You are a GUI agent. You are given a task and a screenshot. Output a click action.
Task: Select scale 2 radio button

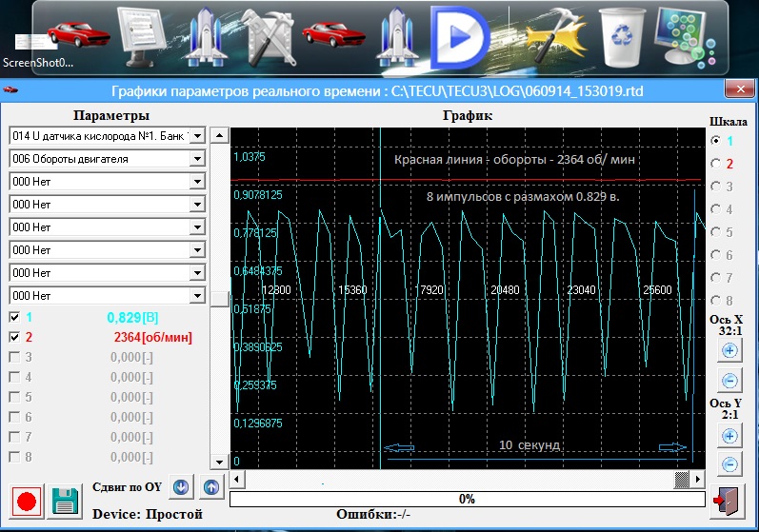[x=716, y=164]
